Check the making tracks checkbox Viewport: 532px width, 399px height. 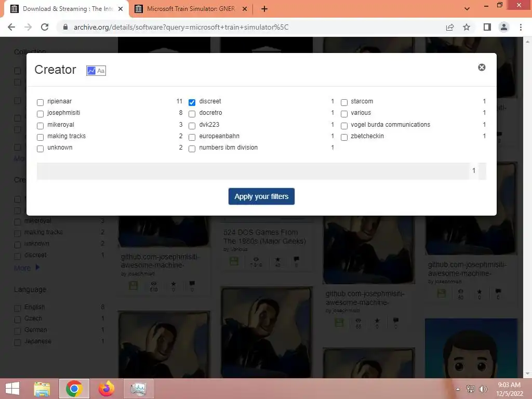pyautogui.click(x=41, y=137)
